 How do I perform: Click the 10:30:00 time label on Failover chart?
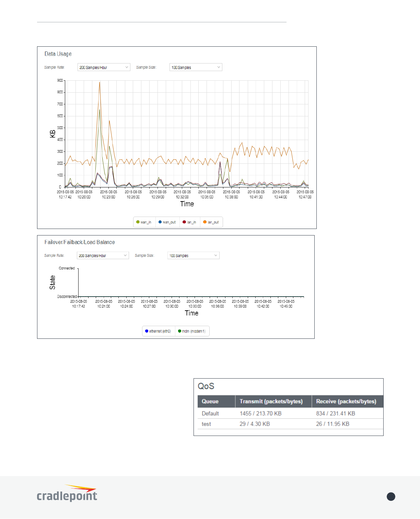pyautogui.click(x=172, y=304)
